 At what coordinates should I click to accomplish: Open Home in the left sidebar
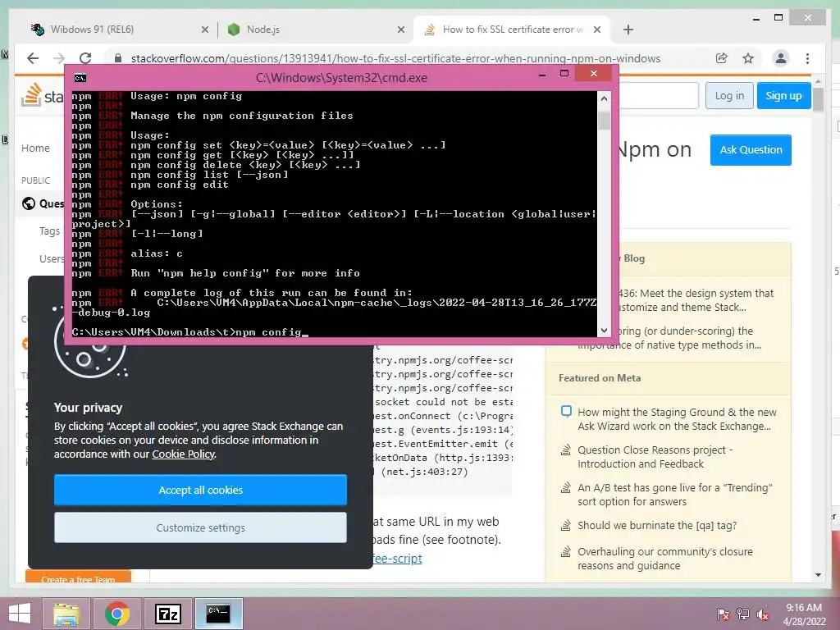pyautogui.click(x=35, y=148)
